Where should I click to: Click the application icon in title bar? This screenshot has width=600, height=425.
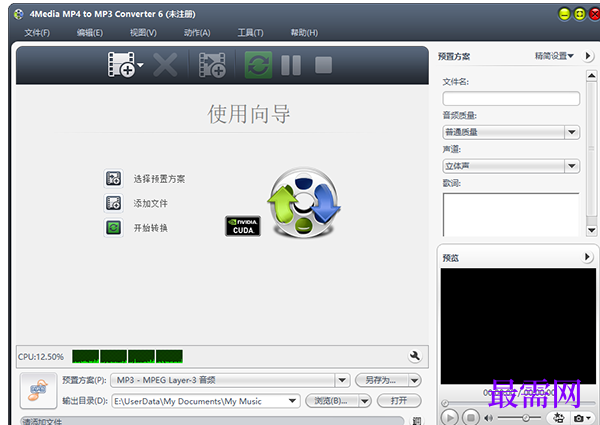tap(18, 15)
